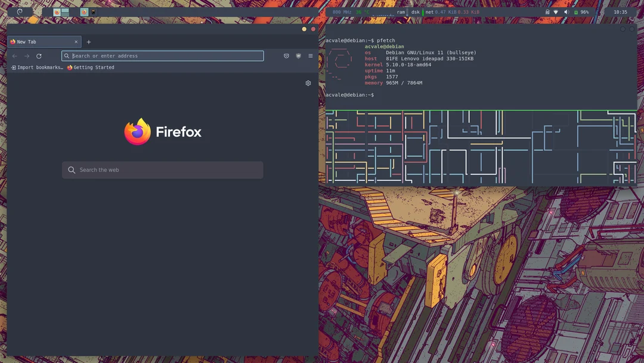Click the clock in the top bar

pyautogui.click(x=622, y=12)
